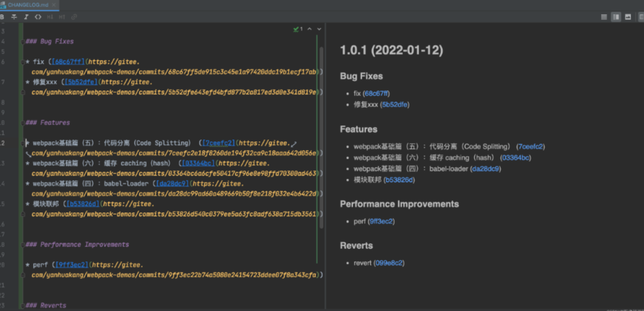Collapse the '### Reverts' section in the gutter

(x=22, y=306)
